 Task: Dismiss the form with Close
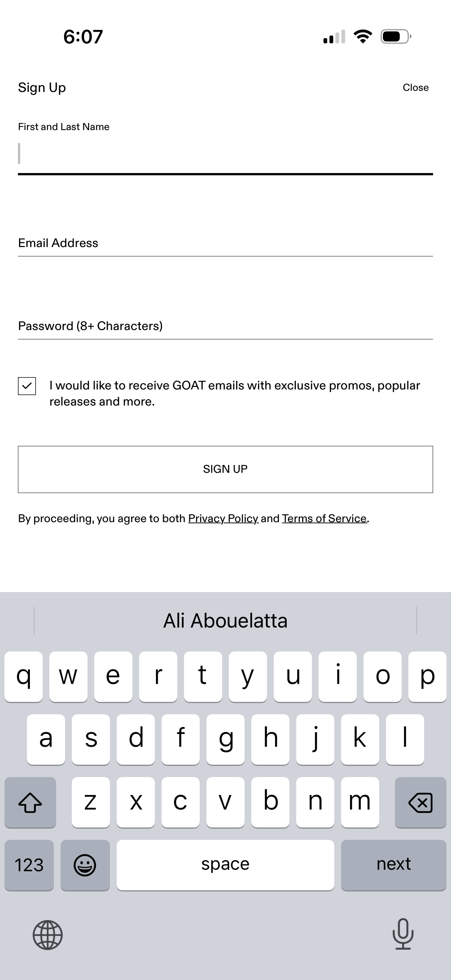click(416, 87)
